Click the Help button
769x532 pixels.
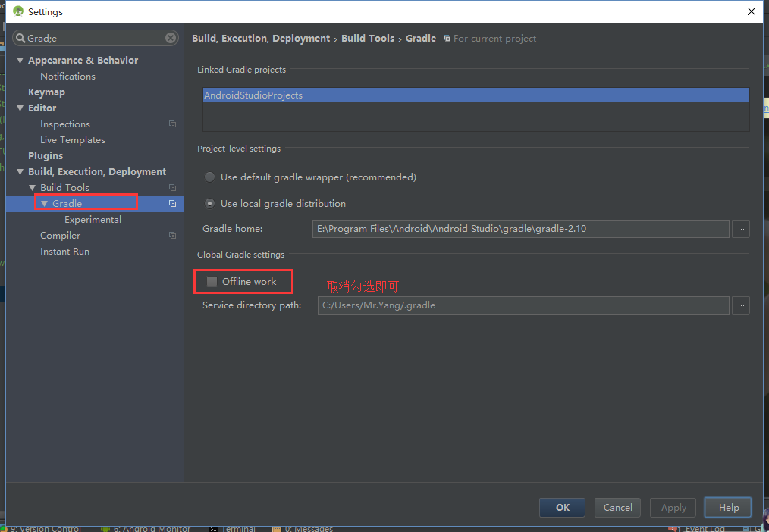click(727, 507)
